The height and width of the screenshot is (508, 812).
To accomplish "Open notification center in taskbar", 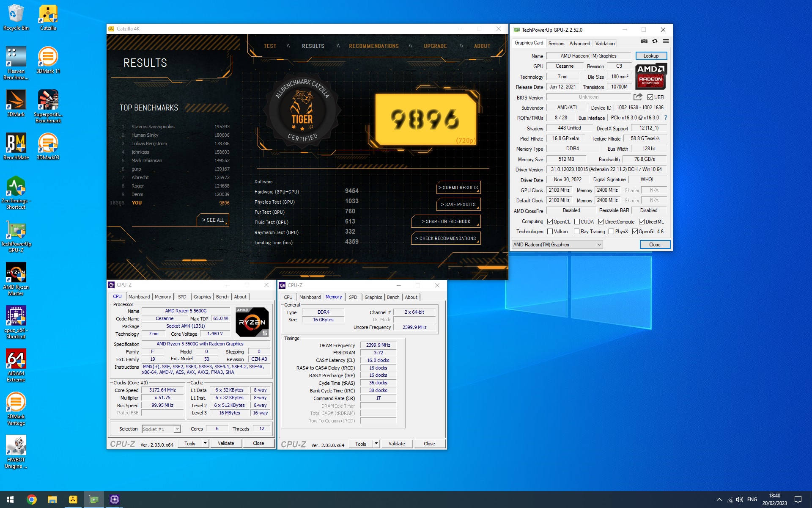I will [x=798, y=500].
